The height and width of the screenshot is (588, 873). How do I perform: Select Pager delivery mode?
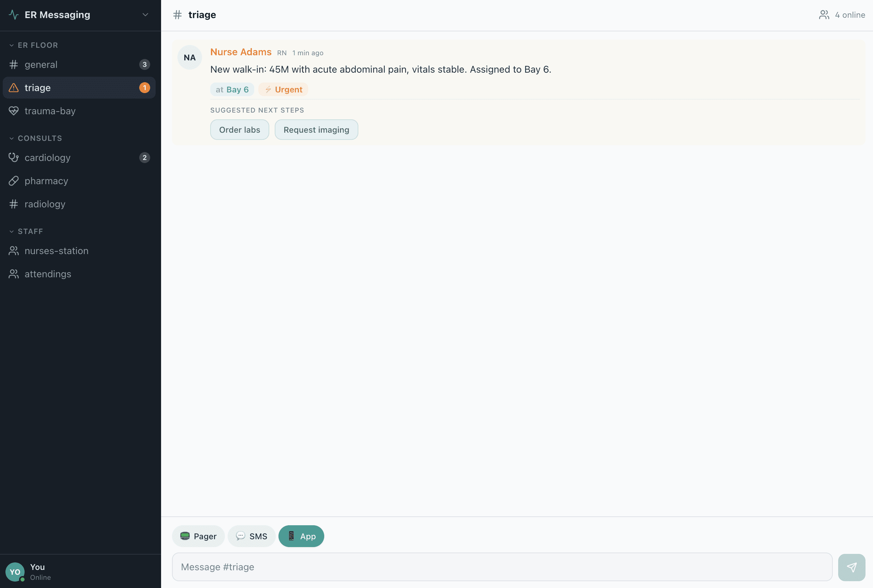click(x=198, y=536)
